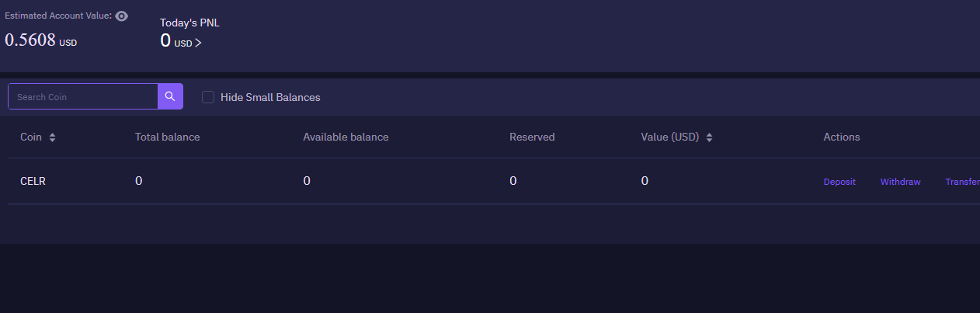
Task: Sort by the Value (USD) arrows icon
Action: (x=709, y=137)
